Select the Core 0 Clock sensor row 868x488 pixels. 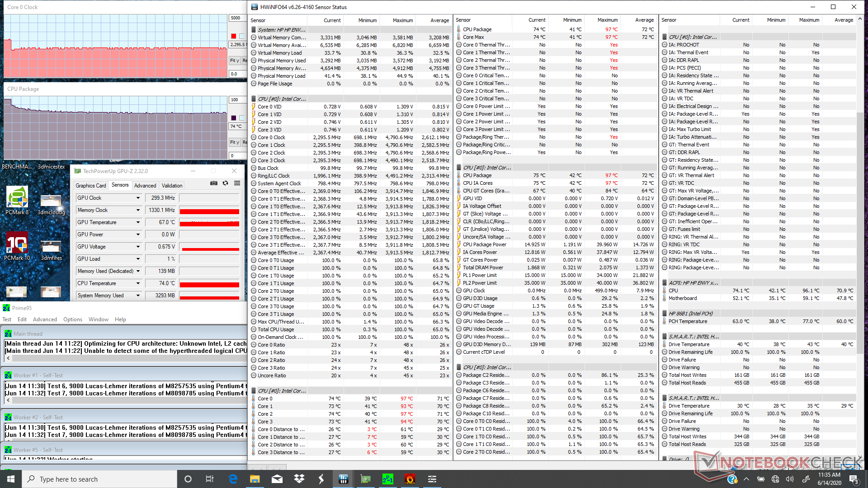pos(351,137)
